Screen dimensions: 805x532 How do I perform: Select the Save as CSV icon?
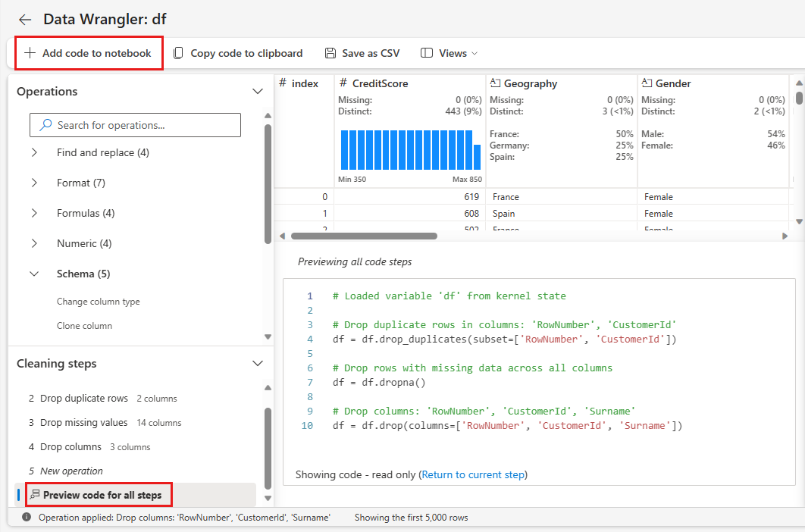[329, 53]
